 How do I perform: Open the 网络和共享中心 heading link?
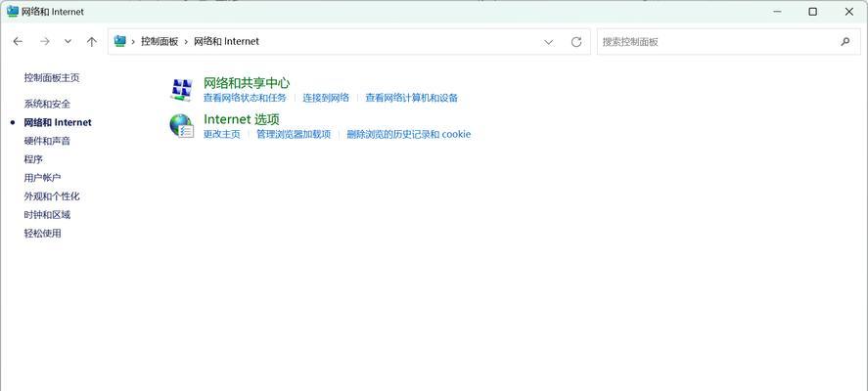pos(247,83)
